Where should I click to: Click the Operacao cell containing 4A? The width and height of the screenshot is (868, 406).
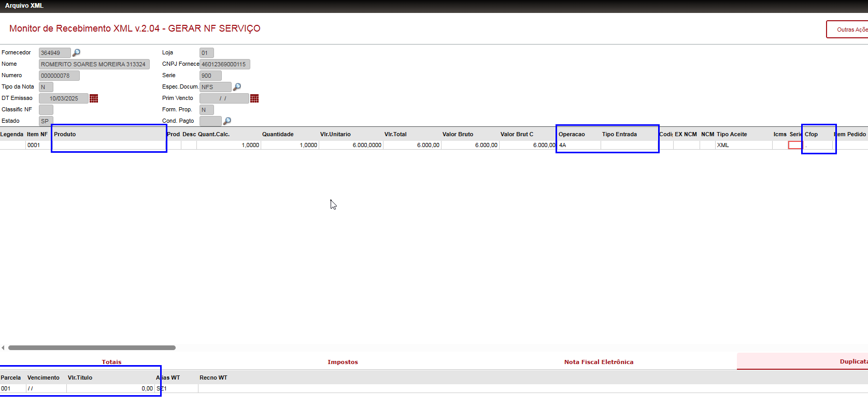tap(579, 145)
